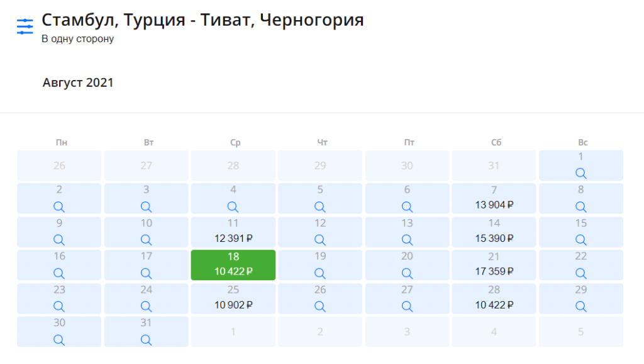Select August 25 for 10 902 ₽
Viewport: 644px width, 364px height.
[x=233, y=298]
